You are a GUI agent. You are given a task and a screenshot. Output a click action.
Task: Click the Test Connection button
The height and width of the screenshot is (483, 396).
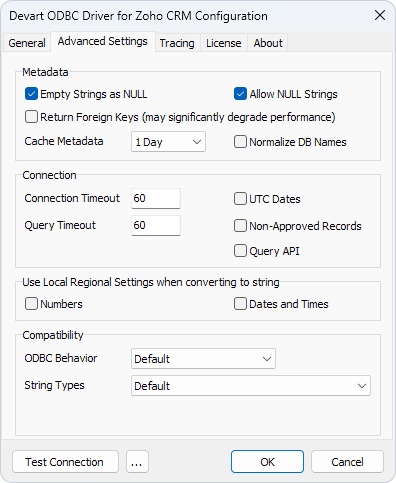[x=65, y=462]
